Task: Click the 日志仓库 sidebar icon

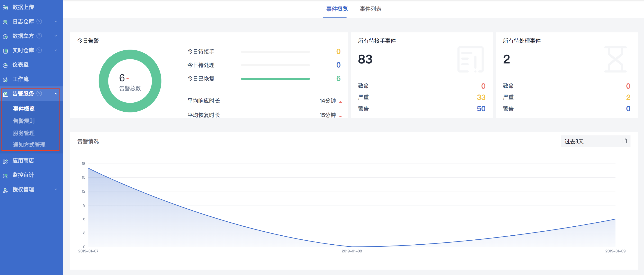Action: 5,22
